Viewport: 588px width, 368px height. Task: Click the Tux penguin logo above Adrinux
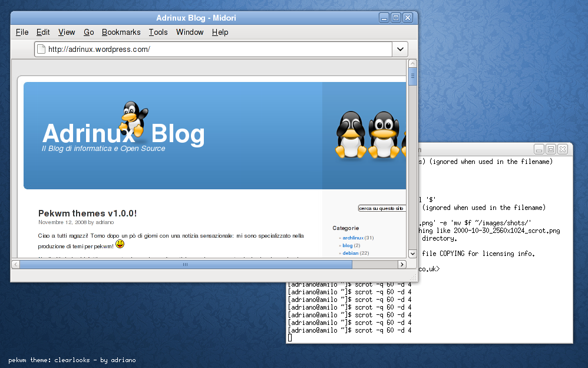[x=133, y=119]
